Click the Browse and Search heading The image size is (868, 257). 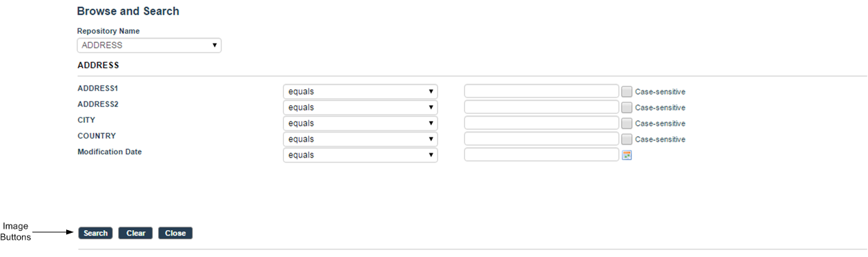pos(128,12)
